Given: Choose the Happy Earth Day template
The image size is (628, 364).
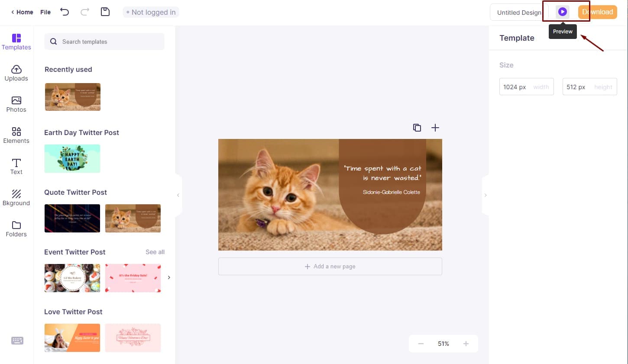Looking at the screenshot, I should point(72,159).
